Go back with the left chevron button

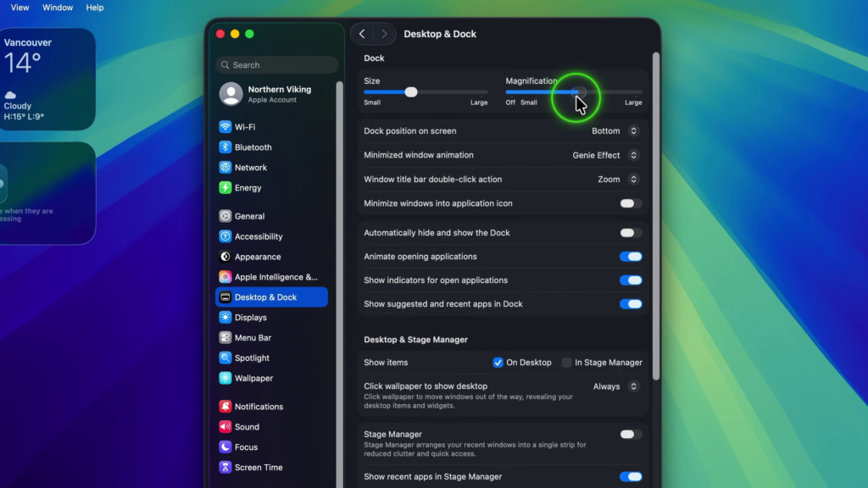click(x=362, y=34)
